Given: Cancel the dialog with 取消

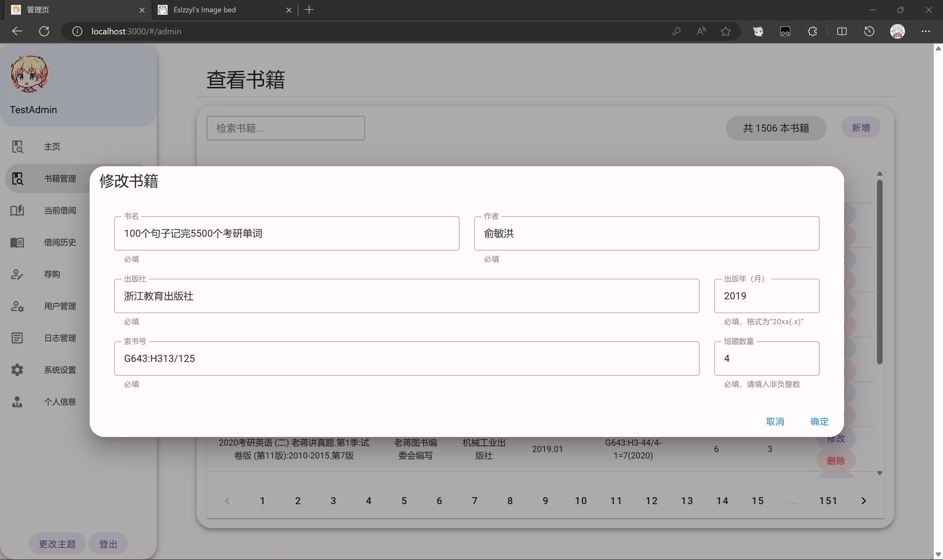Looking at the screenshot, I should [775, 421].
